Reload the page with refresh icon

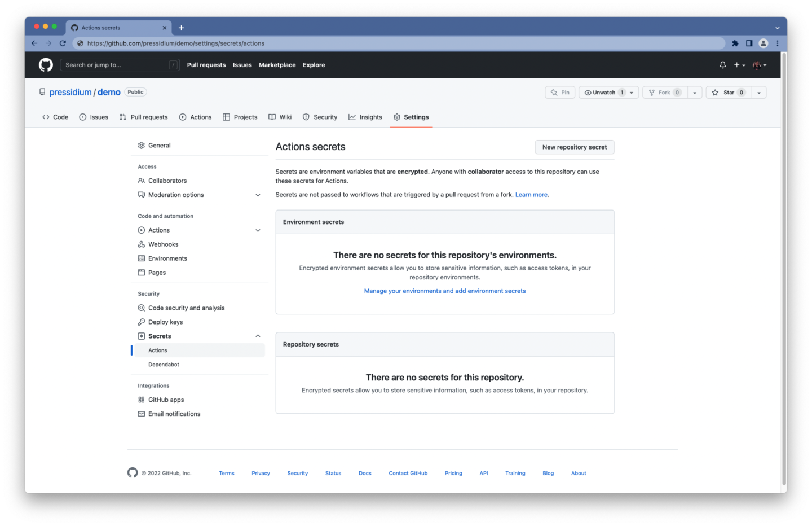(63, 43)
